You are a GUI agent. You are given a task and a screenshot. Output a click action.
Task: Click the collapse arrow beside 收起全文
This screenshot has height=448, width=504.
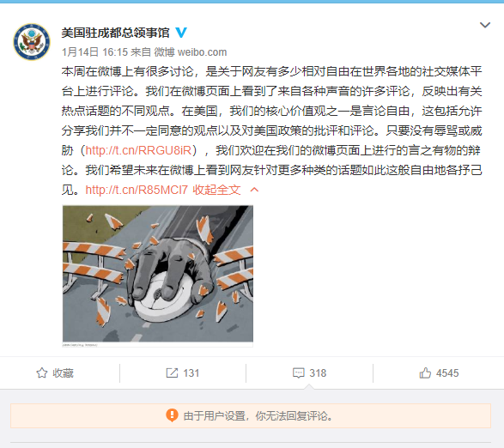point(254,190)
